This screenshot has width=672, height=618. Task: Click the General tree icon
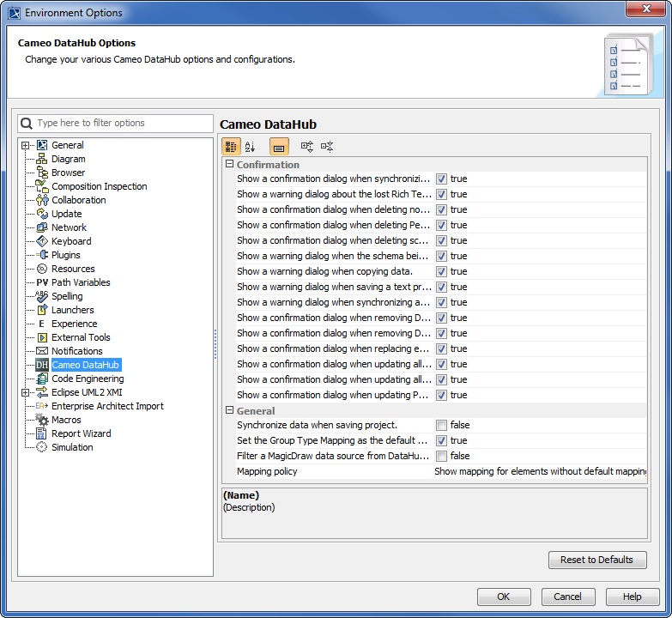point(41,145)
